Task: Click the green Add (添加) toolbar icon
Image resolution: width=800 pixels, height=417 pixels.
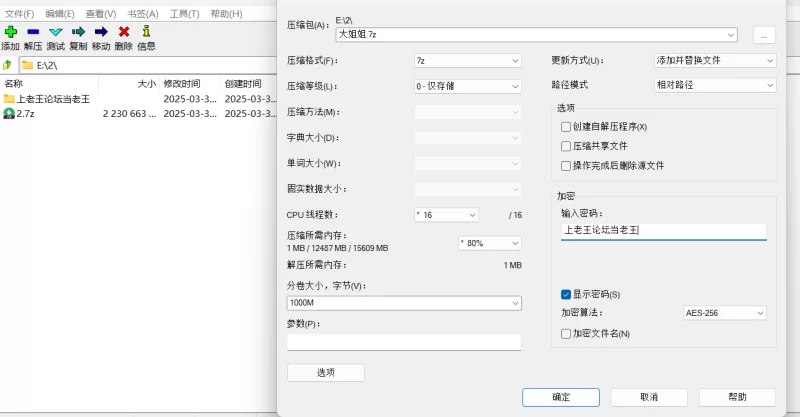Action: click(11, 32)
